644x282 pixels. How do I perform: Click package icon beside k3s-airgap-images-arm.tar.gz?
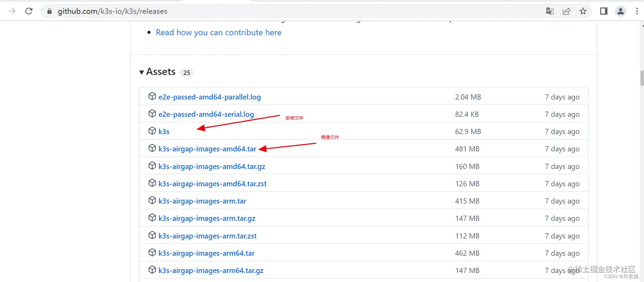tap(152, 217)
